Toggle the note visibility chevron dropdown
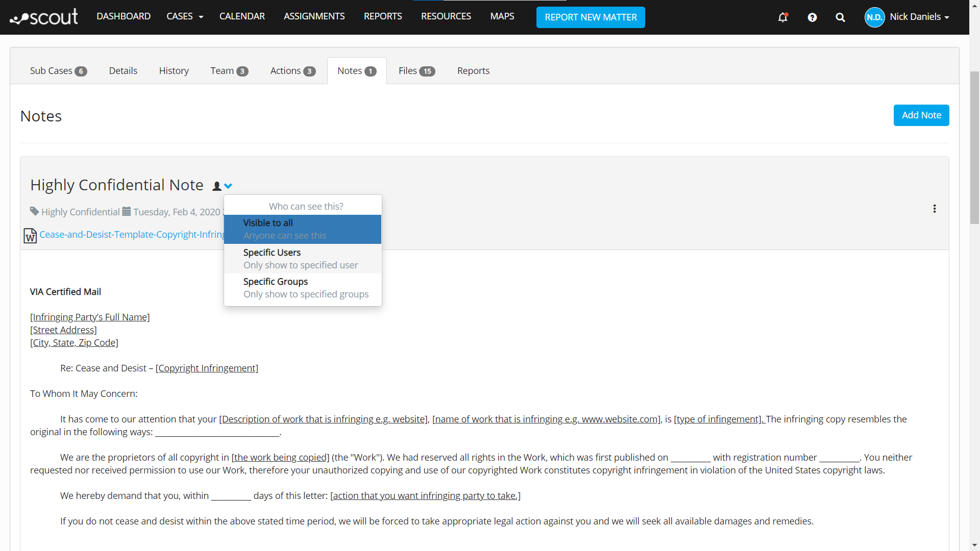The height and width of the screenshot is (551, 980). click(228, 186)
